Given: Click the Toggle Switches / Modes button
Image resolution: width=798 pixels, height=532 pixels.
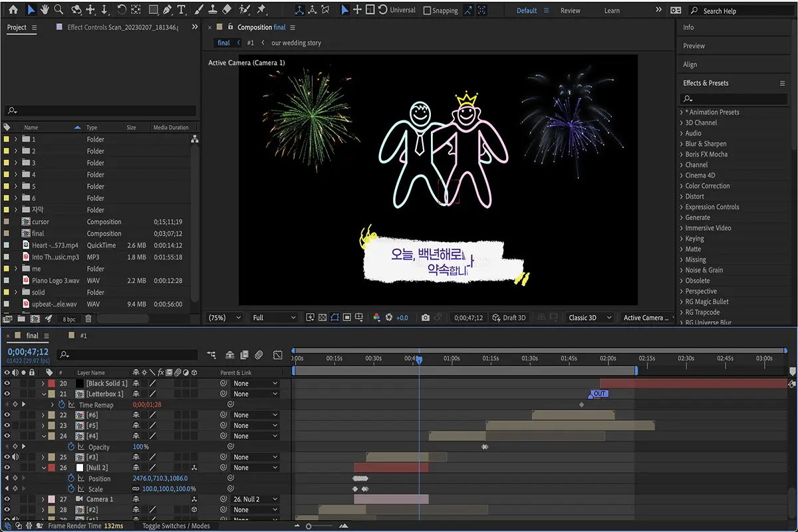Looking at the screenshot, I should click(x=176, y=526).
